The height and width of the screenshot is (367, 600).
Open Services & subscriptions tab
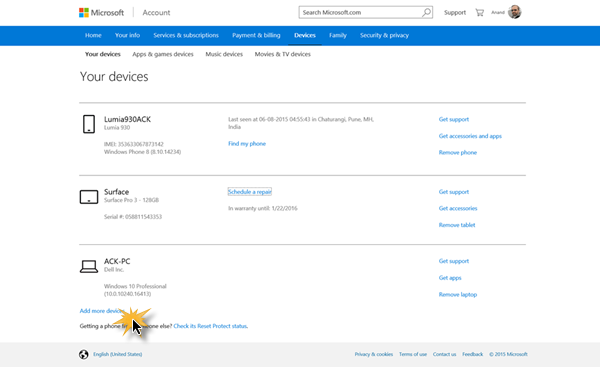pyautogui.click(x=186, y=35)
